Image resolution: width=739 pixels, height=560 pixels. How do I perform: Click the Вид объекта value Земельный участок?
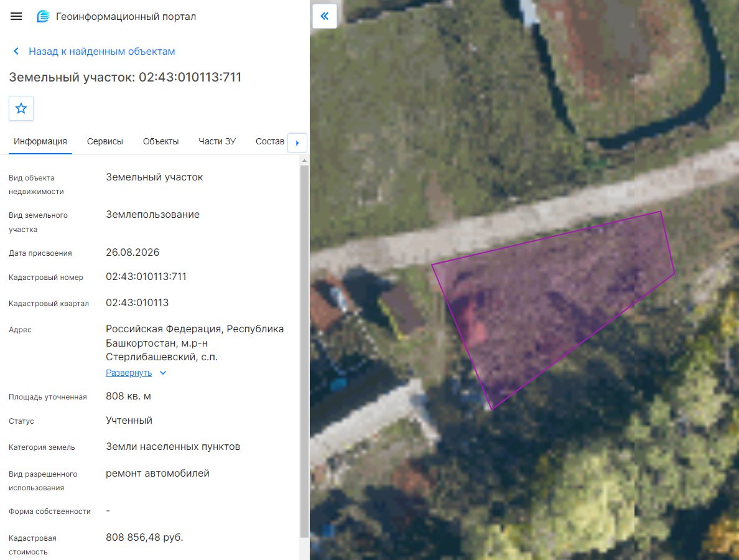[x=154, y=177]
